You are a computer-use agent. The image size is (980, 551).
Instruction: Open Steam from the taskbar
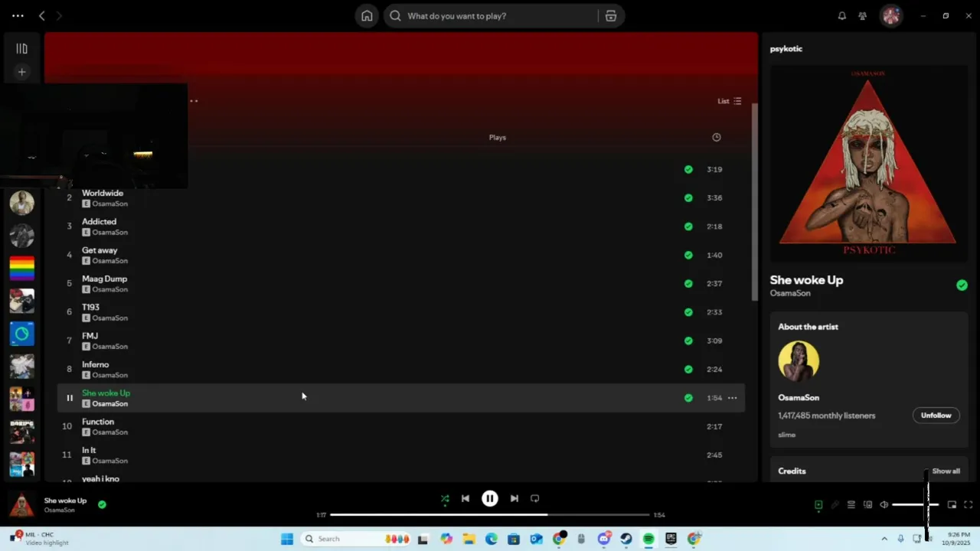(626, 539)
